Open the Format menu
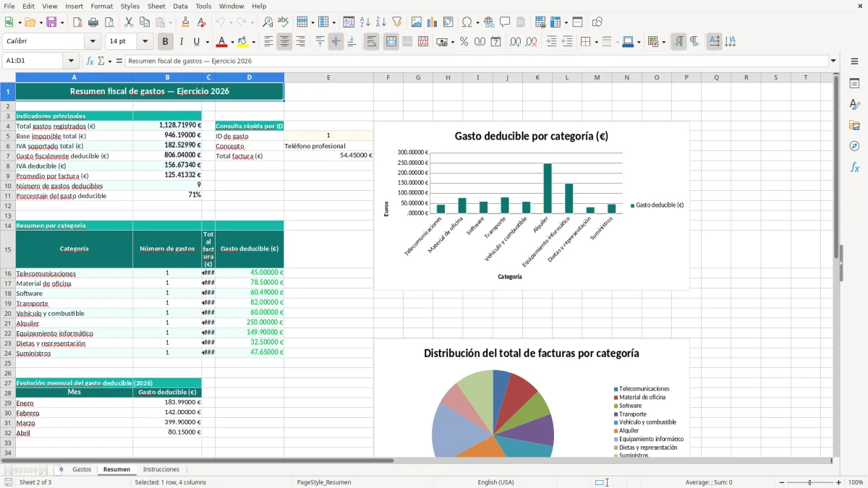 [x=101, y=6]
